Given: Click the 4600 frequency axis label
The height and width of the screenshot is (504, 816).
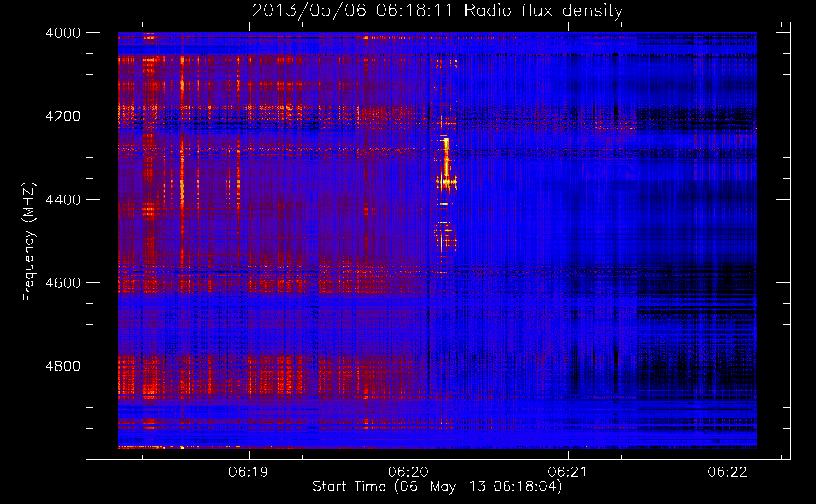Looking at the screenshot, I should pyautogui.click(x=63, y=283).
